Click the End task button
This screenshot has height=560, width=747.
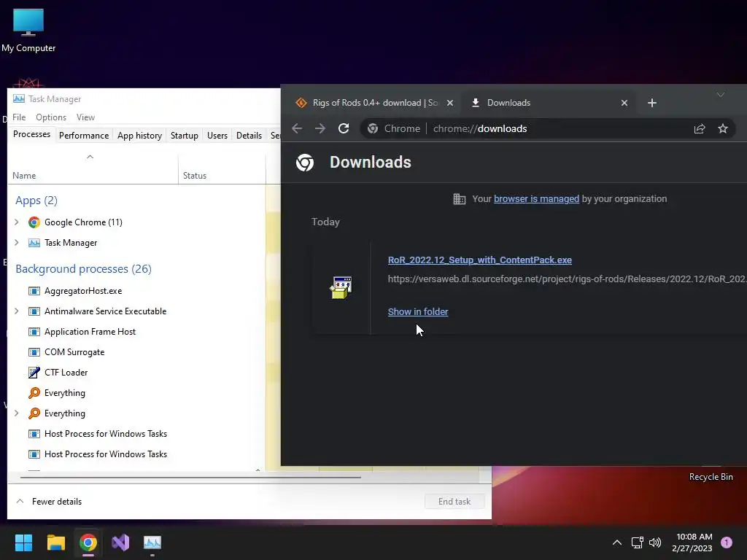[454, 502]
